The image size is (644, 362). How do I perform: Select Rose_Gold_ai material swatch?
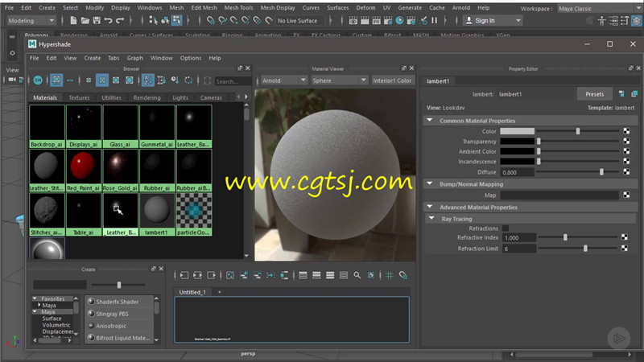[x=120, y=171]
